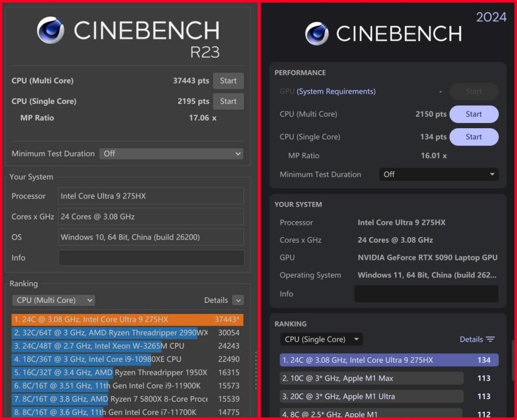Click the Cinebench 2024 sphere logo
The image size is (517, 420).
(317, 33)
